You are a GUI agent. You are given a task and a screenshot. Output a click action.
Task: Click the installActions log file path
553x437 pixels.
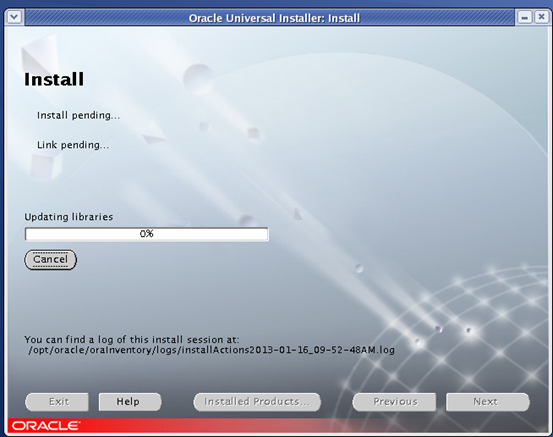point(211,350)
